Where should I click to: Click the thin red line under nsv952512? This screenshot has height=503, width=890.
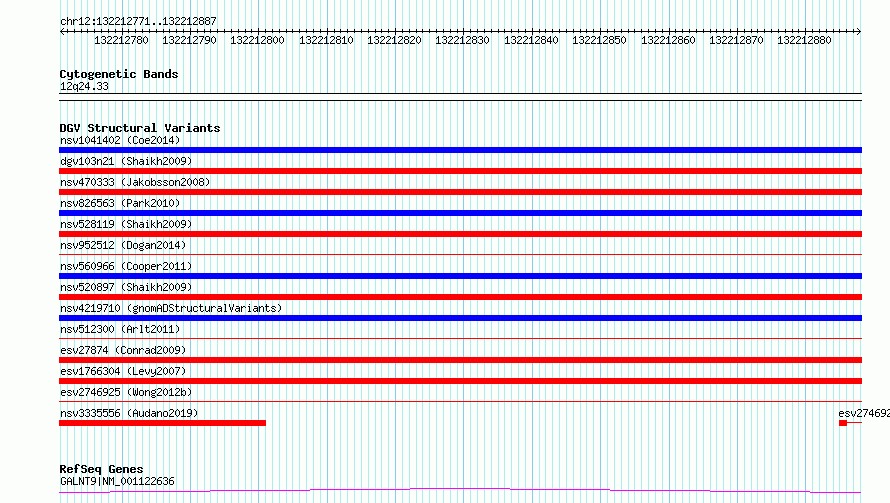[460, 254]
